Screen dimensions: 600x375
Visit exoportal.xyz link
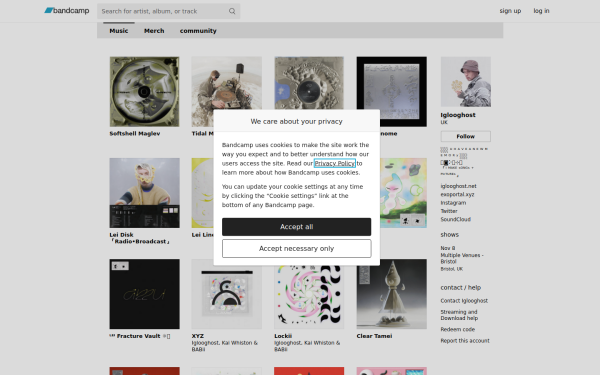coord(457,194)
